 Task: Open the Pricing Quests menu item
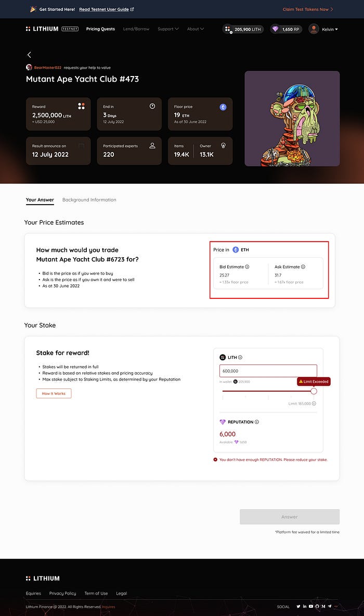100,29
